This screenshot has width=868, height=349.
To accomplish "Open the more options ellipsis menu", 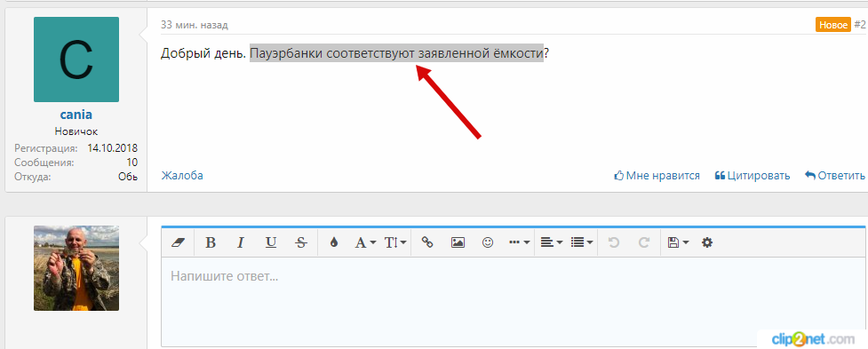I will coord(519,242).
